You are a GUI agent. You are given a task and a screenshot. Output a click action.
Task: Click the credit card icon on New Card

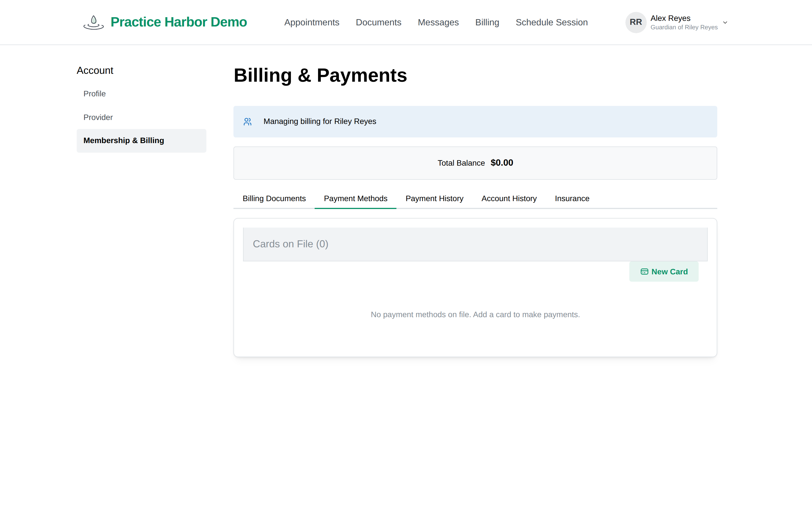pos(644,272)
